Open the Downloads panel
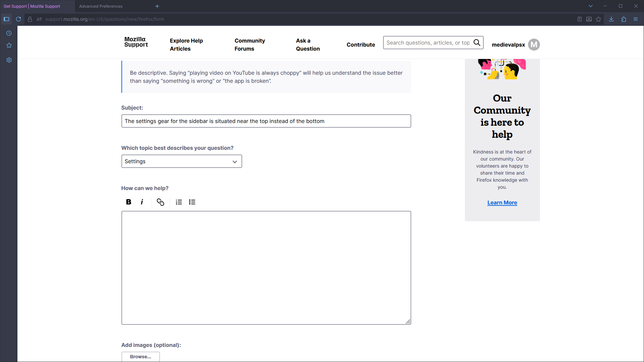Screen dimensions: 644x362 (x=611, y=19)
